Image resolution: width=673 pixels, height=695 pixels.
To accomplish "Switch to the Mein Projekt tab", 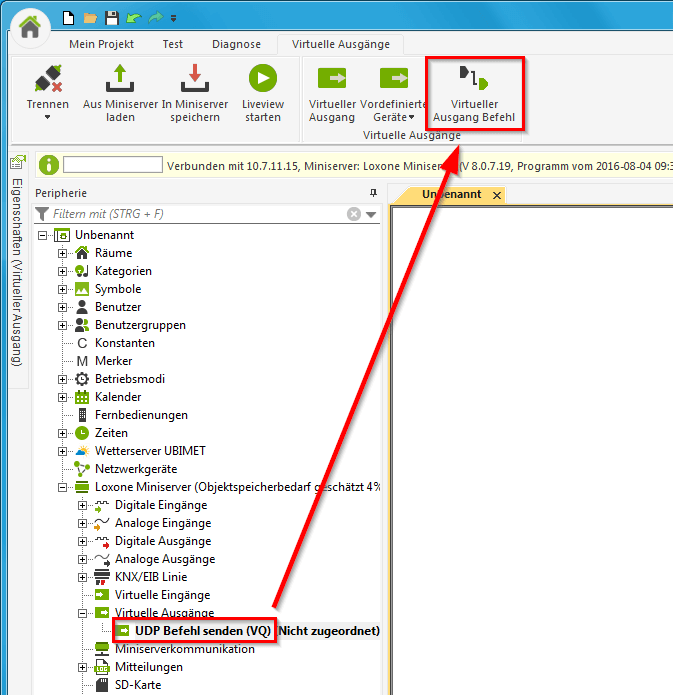I will click(100, 44).
